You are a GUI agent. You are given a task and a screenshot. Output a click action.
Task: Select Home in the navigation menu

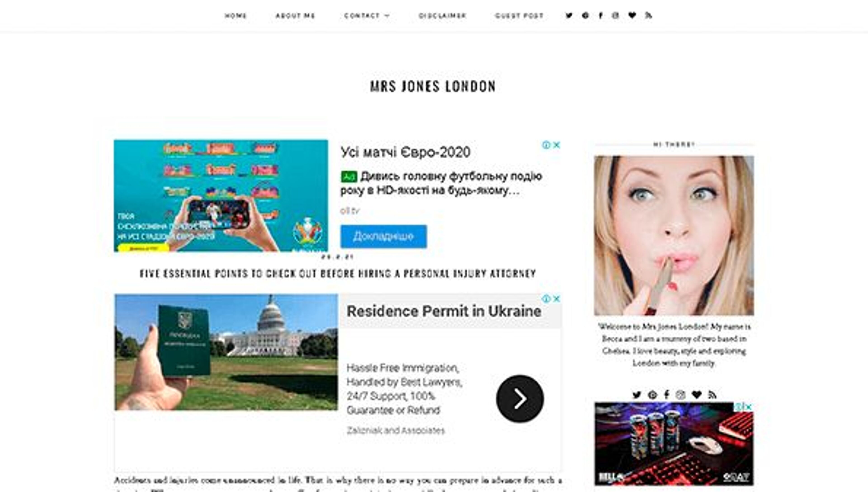[236, 15]
